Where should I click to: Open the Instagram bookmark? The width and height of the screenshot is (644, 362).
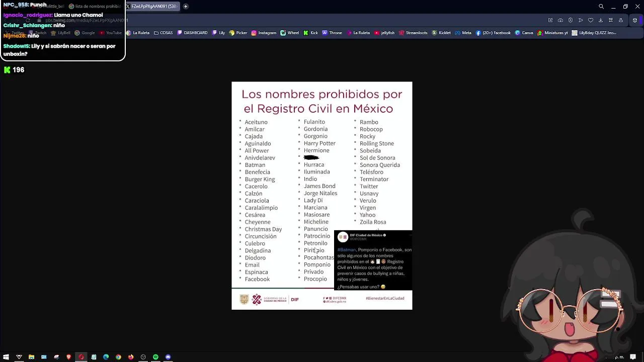coord(264,33)
